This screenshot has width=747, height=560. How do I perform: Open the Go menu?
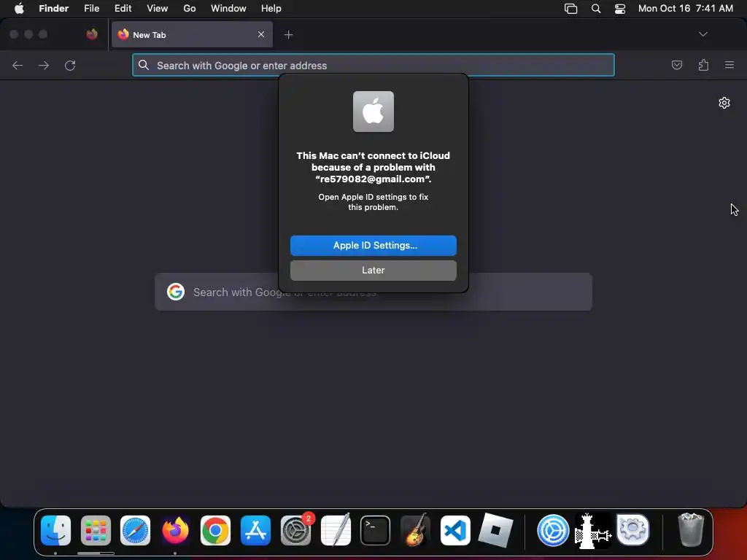tap(190, 8)
